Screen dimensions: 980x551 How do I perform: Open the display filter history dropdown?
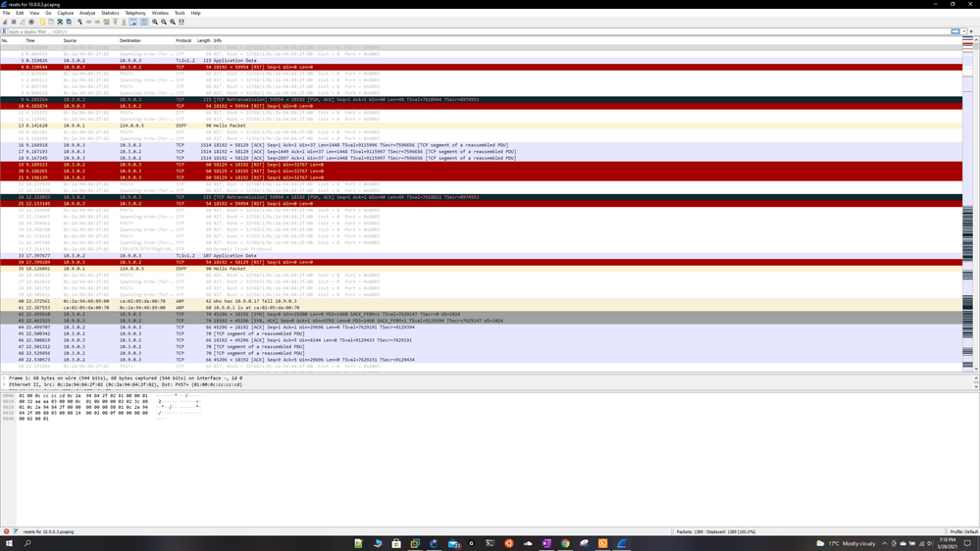pos(964,31)
